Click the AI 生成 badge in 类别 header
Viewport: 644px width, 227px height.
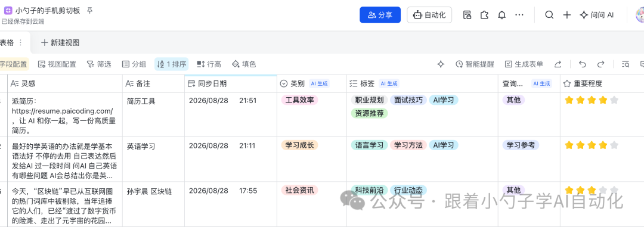point(319,84)
